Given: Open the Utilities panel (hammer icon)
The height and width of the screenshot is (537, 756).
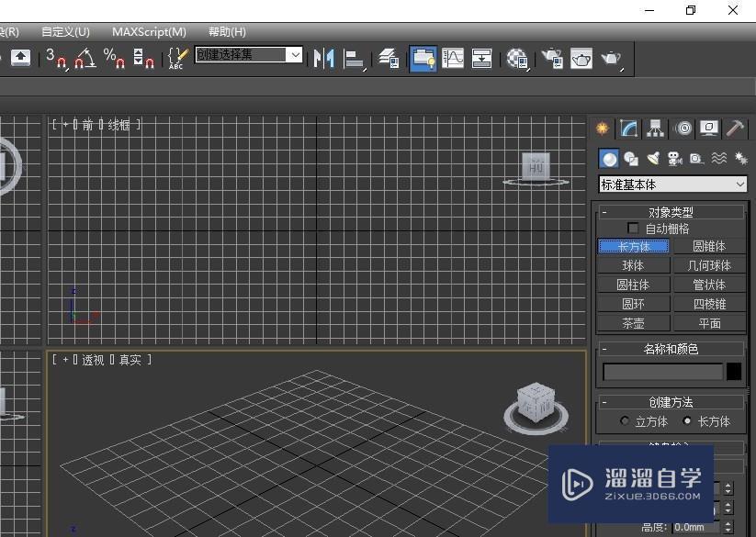Looking at the screenshot, I should click(x=735, y=129).
